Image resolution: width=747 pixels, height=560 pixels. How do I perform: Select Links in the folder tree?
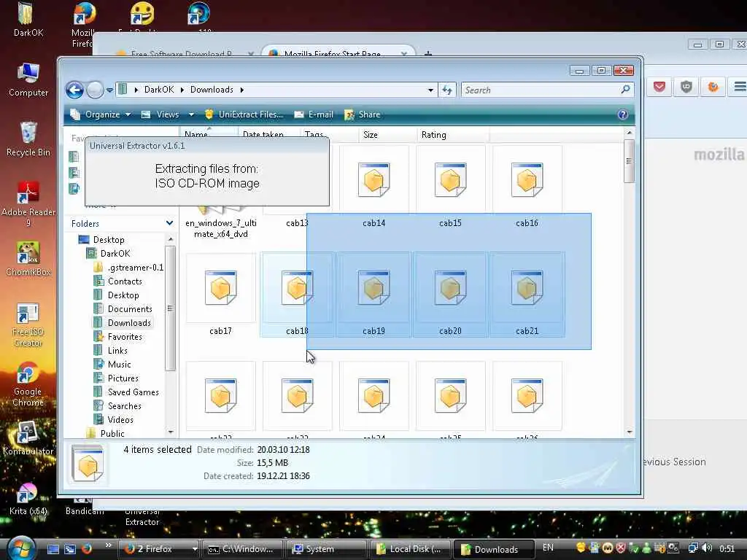click(x=117, y=350)
